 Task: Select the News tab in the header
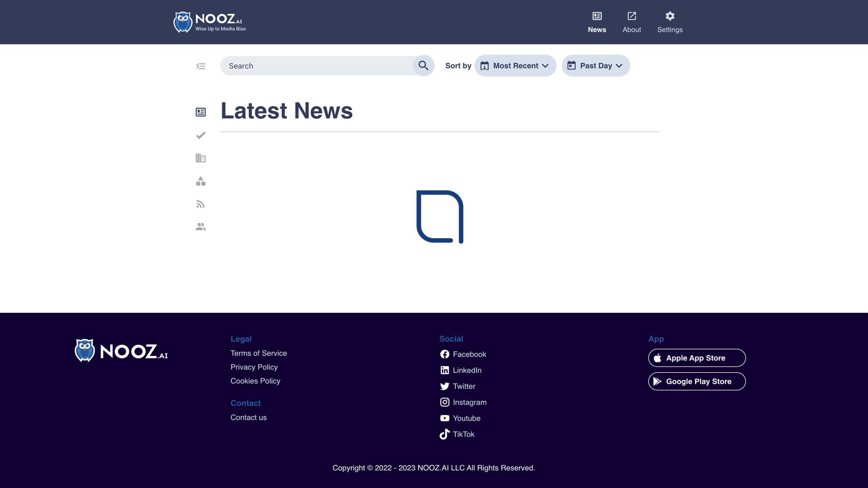[x=597, y=22]
